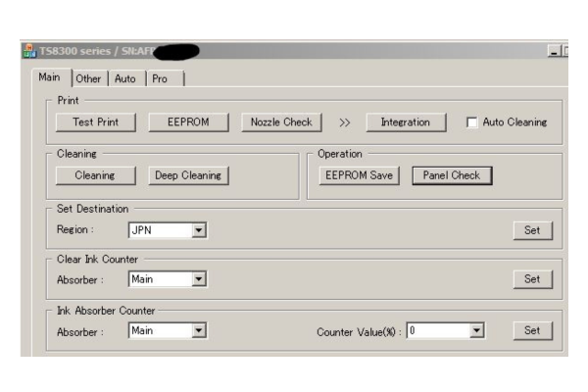This screenshot has height=392, width=588.
Task: Switch to the Auto tab
Action: tap(125, 78)
